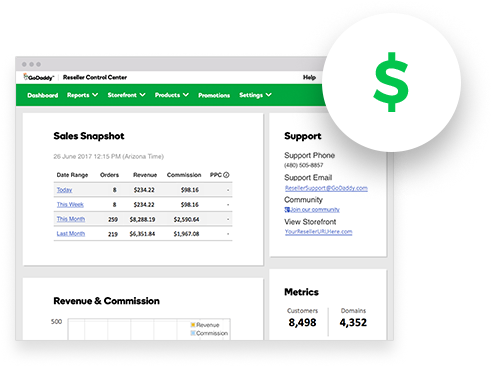Image resolution: width=491 pixels, height=366 pixels.
Task: Open the Promotions menu item
Action: tap(214, 95)
